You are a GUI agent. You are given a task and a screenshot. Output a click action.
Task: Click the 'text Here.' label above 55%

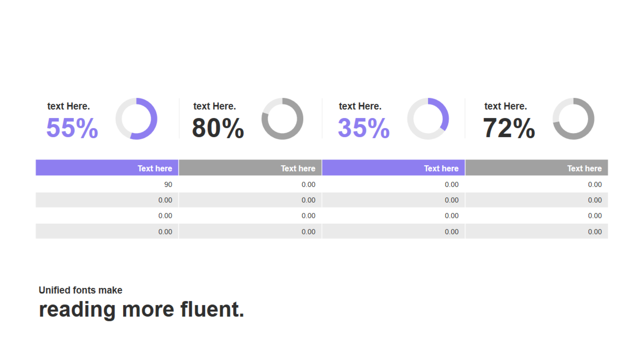(68, 106)
